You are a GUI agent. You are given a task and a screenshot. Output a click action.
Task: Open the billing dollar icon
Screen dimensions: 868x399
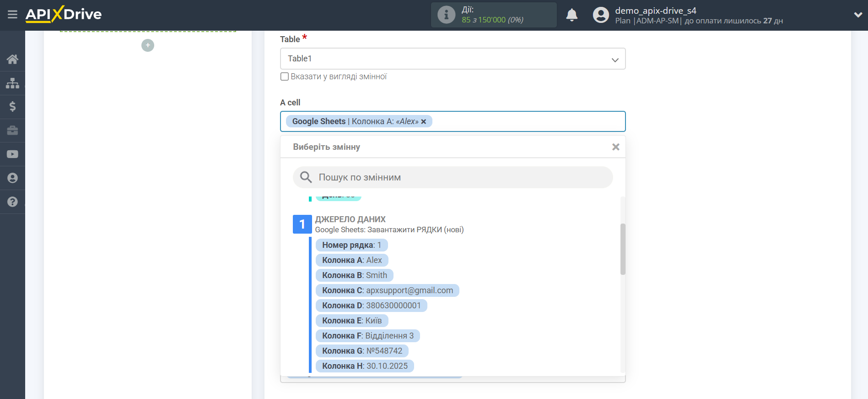click(x=12, y=107)
